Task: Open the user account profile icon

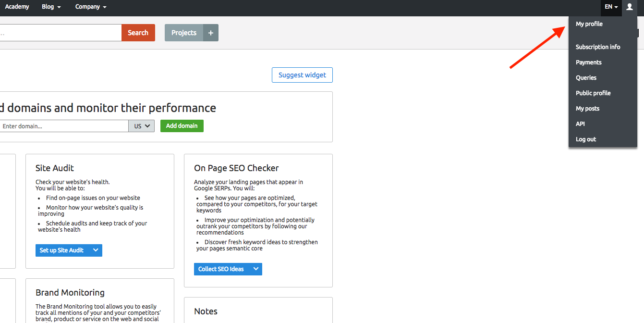Action: tap(629, 7)
